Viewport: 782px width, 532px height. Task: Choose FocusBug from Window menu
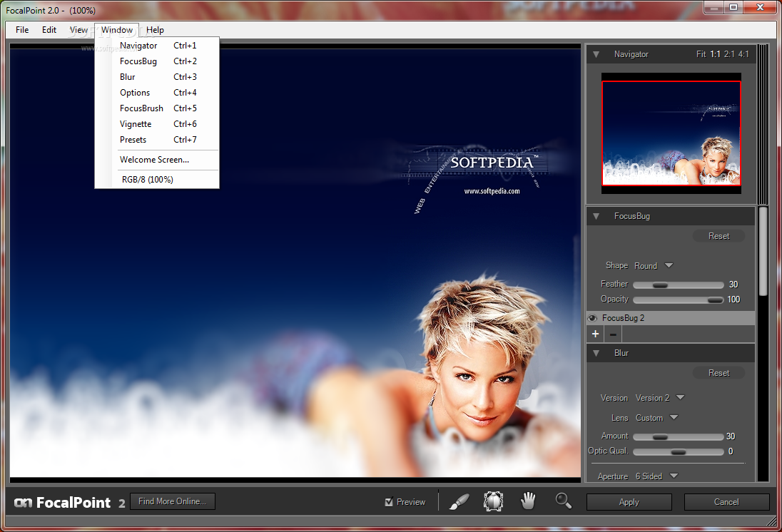(157, 61)
